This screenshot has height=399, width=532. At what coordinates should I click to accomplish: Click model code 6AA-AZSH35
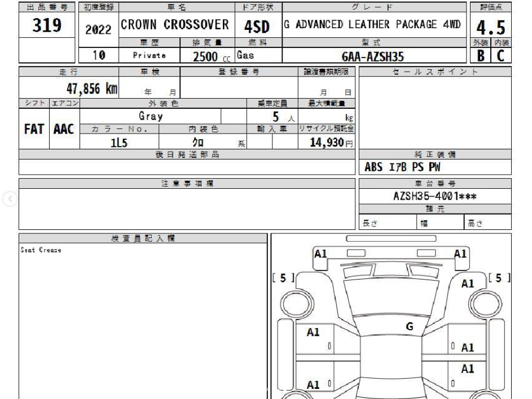(x=372, y=56)
